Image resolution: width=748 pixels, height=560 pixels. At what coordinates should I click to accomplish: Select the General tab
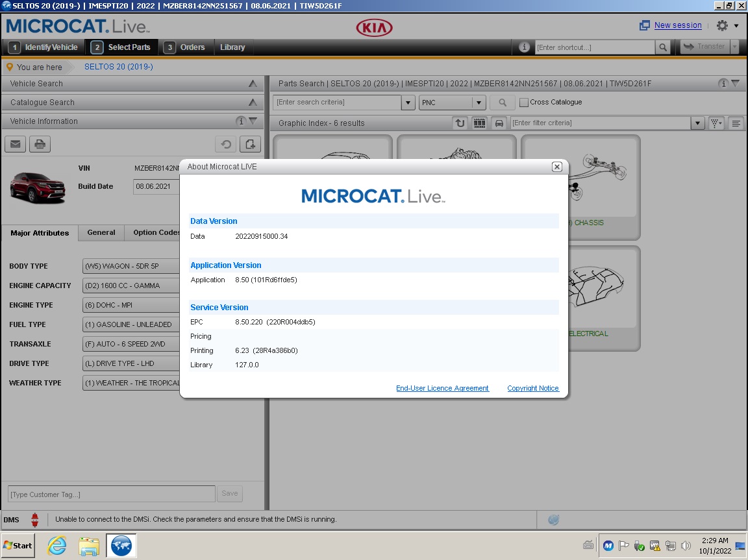pos(101,232)
